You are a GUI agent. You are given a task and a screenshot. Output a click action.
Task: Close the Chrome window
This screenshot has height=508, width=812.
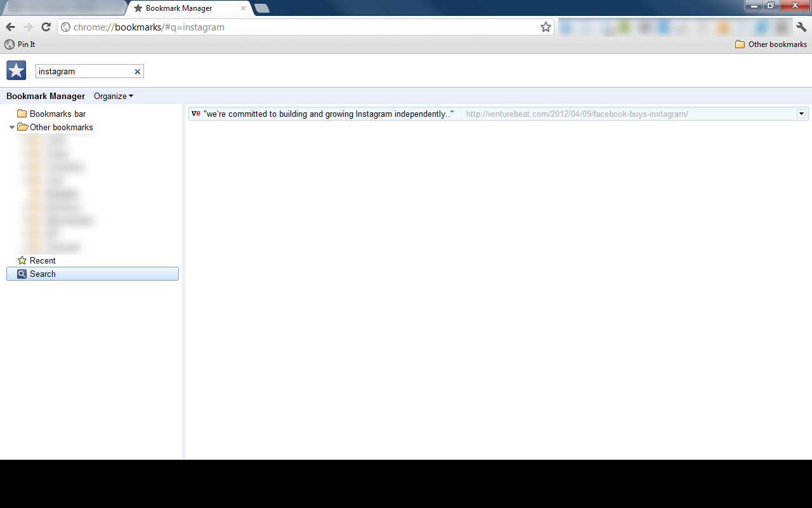(794, 6)
